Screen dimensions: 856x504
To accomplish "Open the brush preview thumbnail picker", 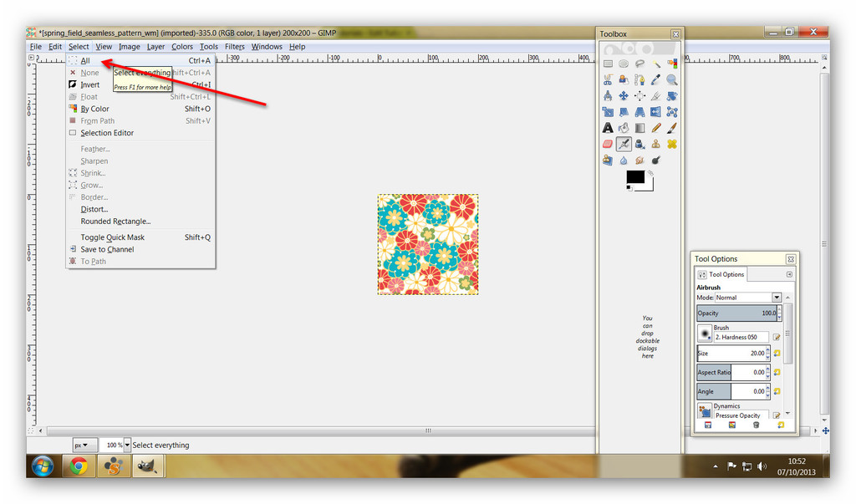I will pos(705,333).
